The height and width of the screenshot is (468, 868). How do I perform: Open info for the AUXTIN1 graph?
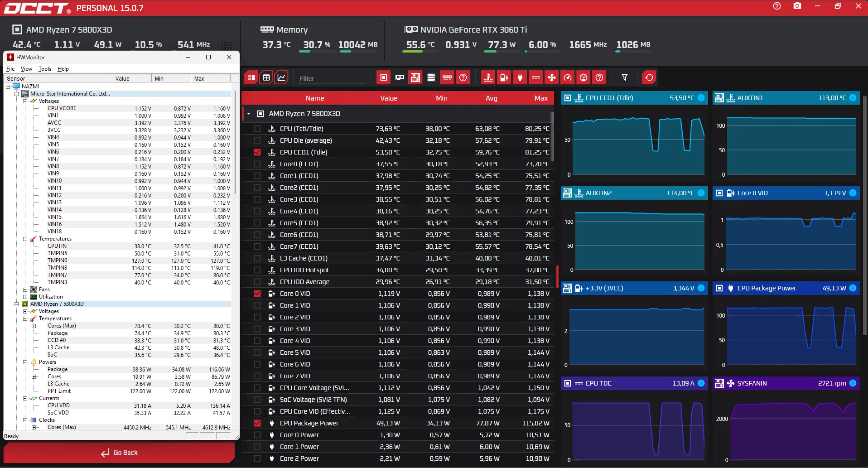[853, 98]
